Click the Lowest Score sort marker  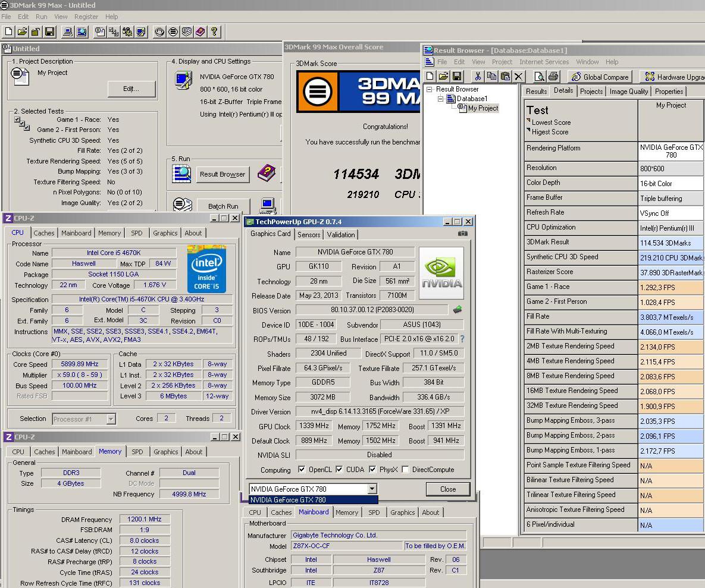click(529, 120)
